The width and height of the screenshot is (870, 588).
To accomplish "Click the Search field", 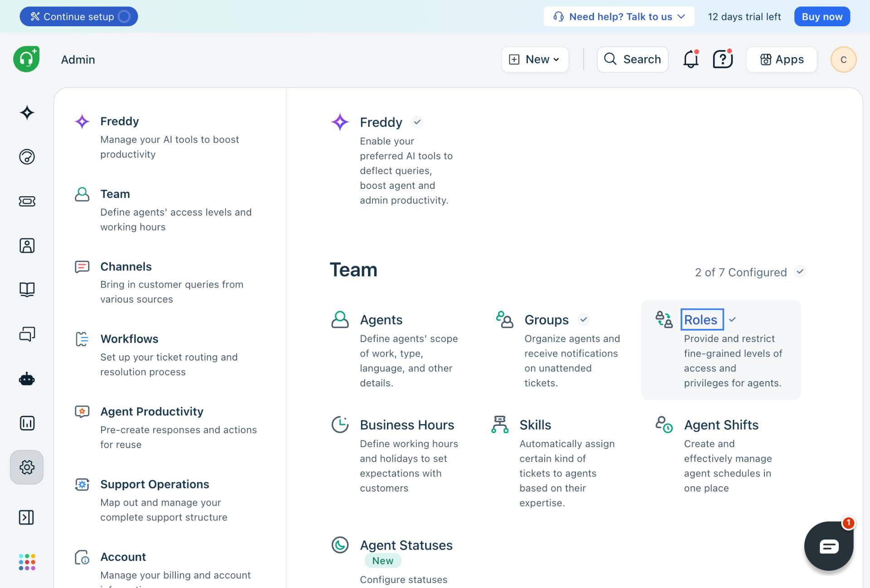I will 633,59.
